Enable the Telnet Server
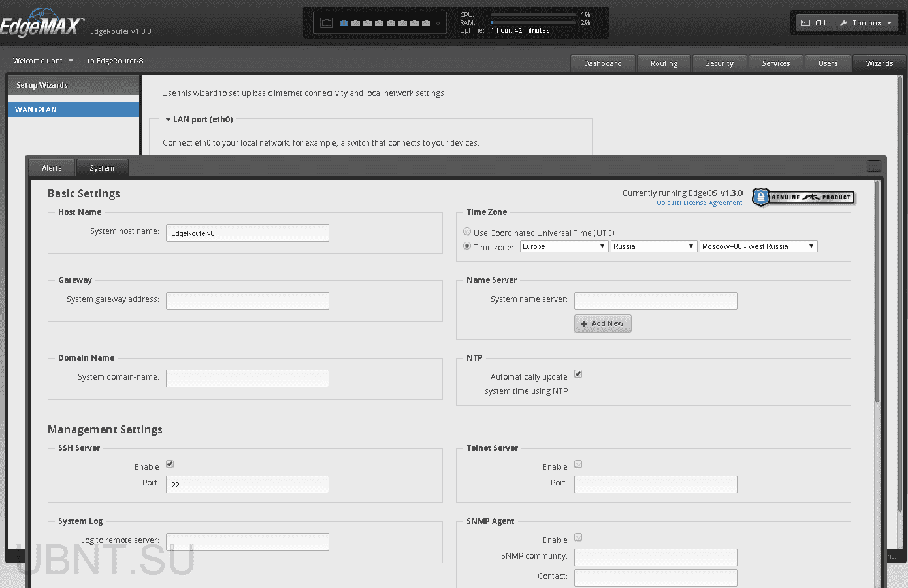The image size is (908, 588). [578, 464]
